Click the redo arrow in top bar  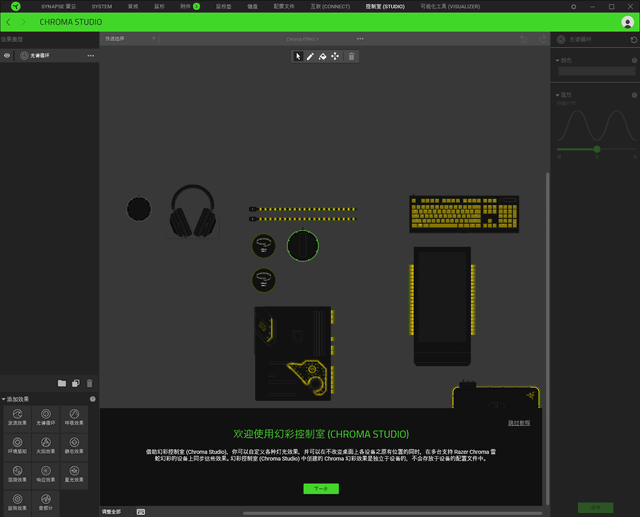(x=542, y=39)
